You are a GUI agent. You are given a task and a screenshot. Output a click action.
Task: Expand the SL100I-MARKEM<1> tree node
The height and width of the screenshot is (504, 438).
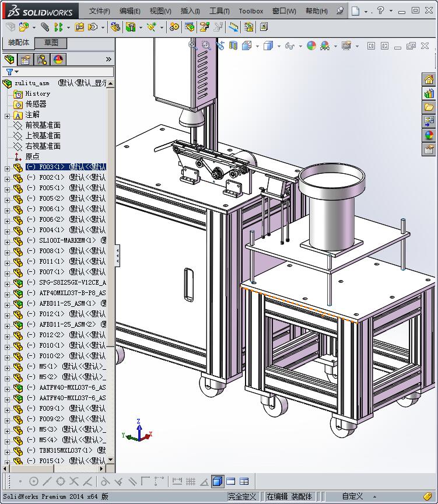(7, 242)
